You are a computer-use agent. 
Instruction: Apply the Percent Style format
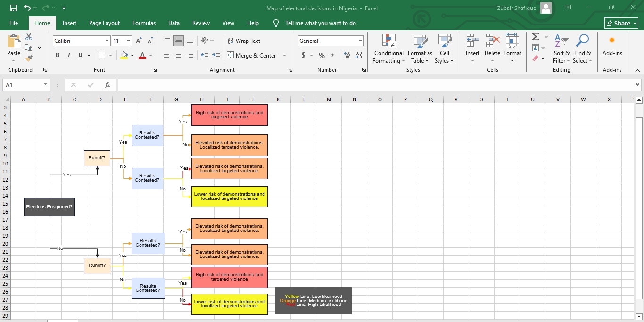322,55
